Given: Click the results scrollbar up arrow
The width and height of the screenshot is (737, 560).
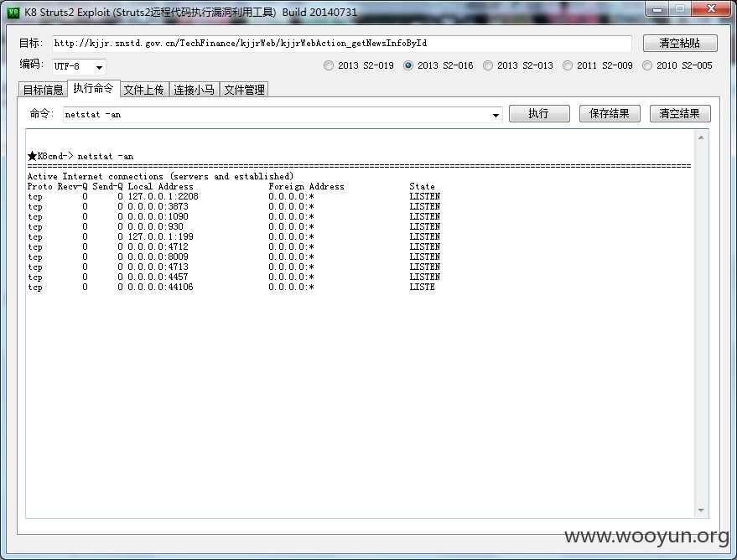Looking at the screenshot, I should (x=701, y=137).
